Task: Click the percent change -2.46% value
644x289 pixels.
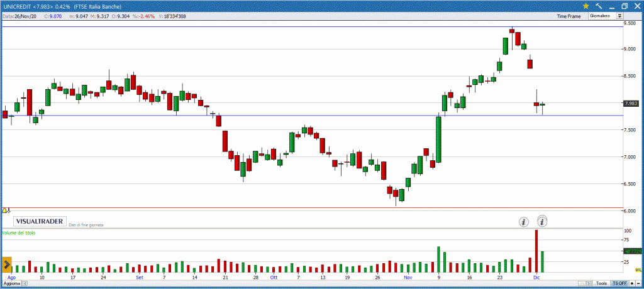Action: 146,16
